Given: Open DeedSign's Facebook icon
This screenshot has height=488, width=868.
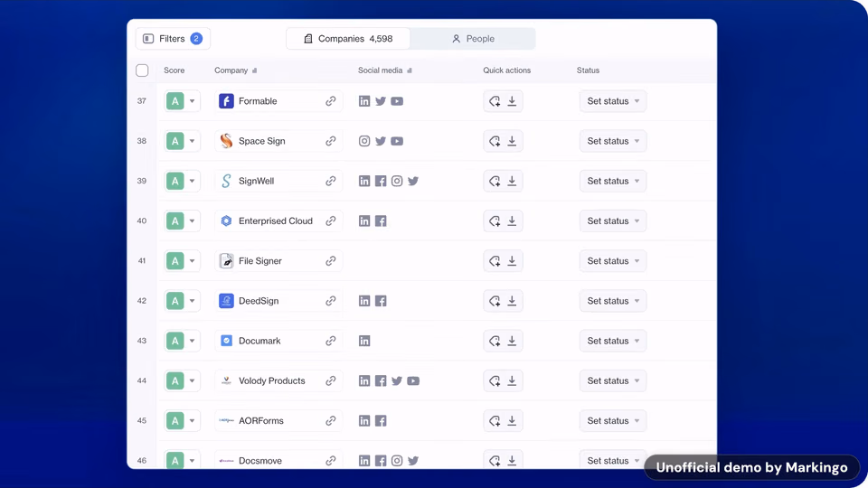Looking at the screenshot, I should click(381, 301).
